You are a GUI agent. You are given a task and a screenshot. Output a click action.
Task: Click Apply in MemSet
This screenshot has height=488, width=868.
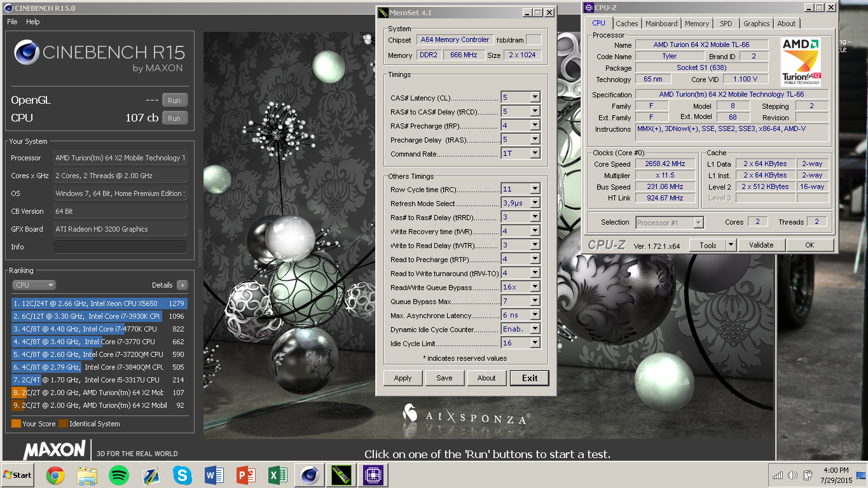403,378
